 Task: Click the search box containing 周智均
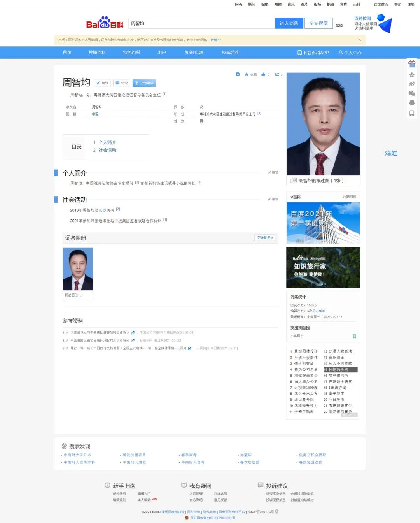[x=201, y=23]
